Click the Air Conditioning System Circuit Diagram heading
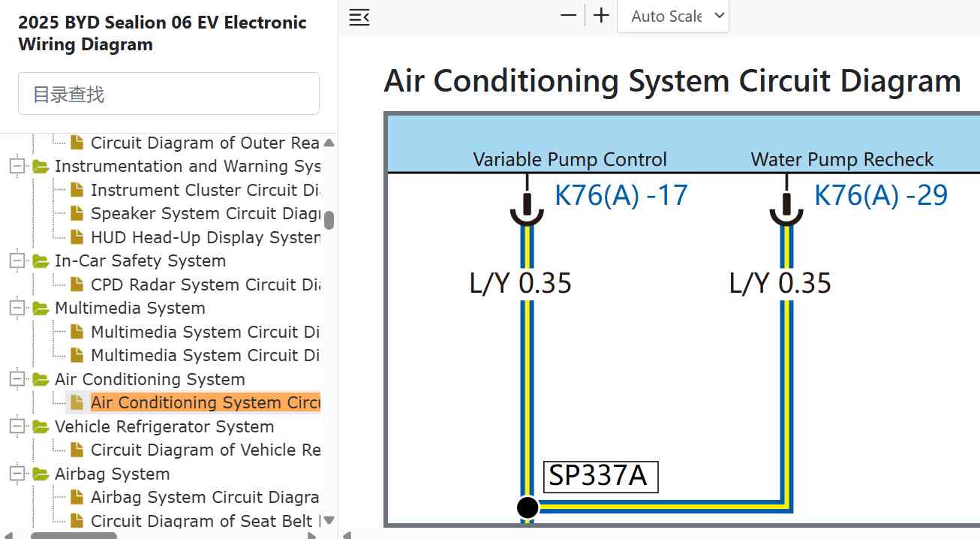This screenshot has height=539, width=980. coord(672,80)
